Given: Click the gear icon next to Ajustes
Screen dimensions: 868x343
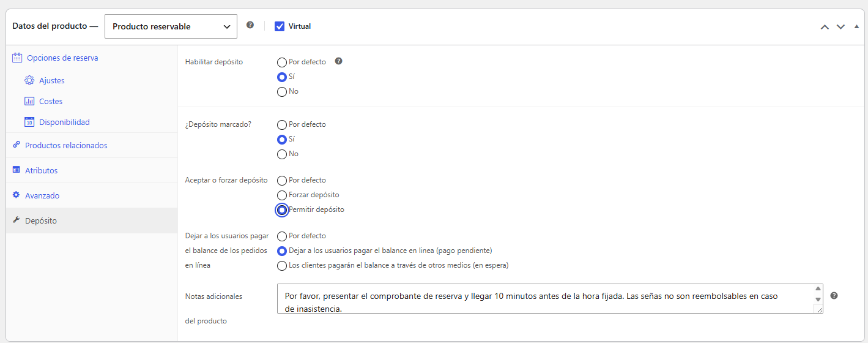Looking at the screenshot, I should pyautogui.click(x=29, y=80).
